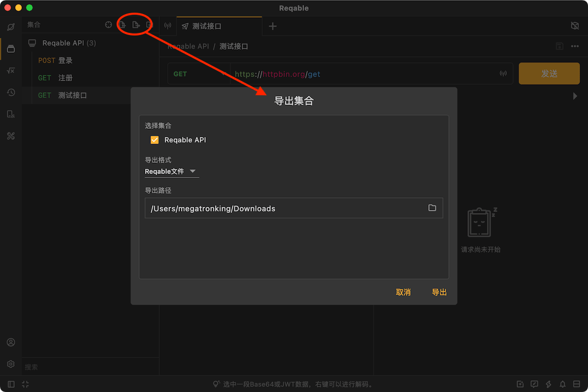Open the square-root tools icon in sidebar
This screenshot has height=392, width=588.
(x=11, y=70)
